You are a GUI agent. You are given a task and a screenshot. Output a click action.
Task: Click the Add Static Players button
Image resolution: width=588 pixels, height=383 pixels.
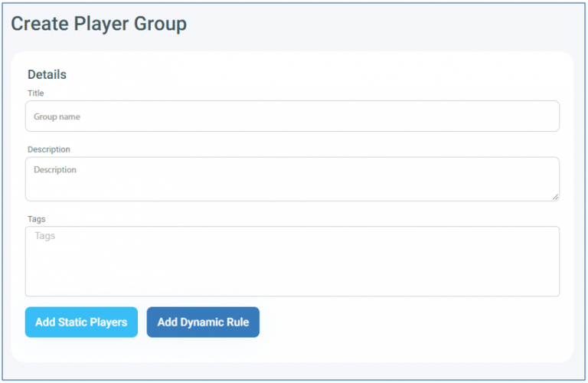pyautogui.click(x=81, y=322)
